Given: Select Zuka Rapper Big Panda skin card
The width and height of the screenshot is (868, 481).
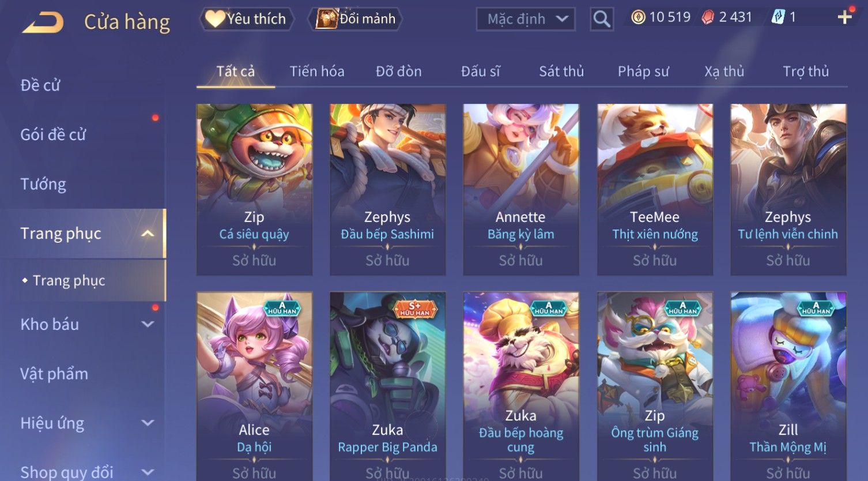Looking at the screenshot, I should [x=387, y=386].
